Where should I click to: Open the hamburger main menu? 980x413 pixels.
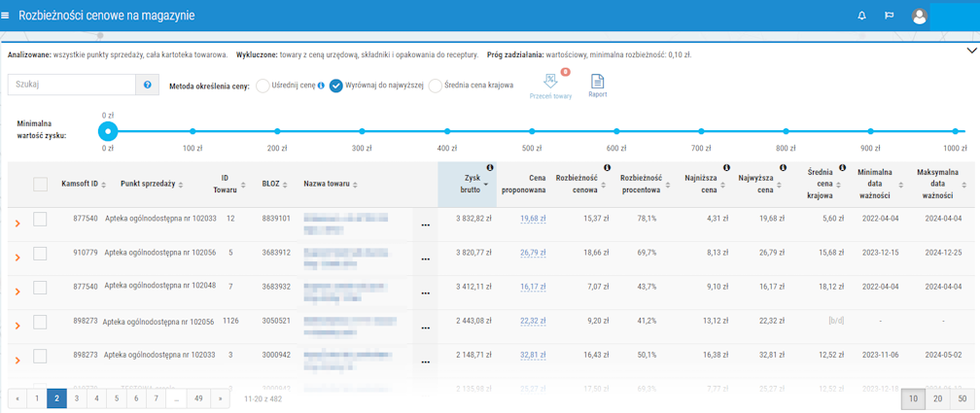(x=7, y=16)
